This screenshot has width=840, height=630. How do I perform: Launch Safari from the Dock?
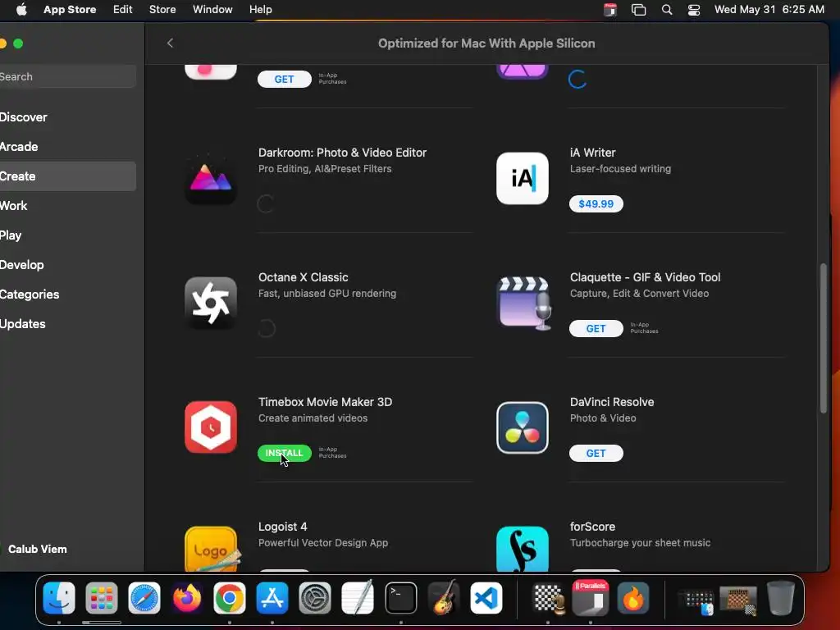(144, 598)
